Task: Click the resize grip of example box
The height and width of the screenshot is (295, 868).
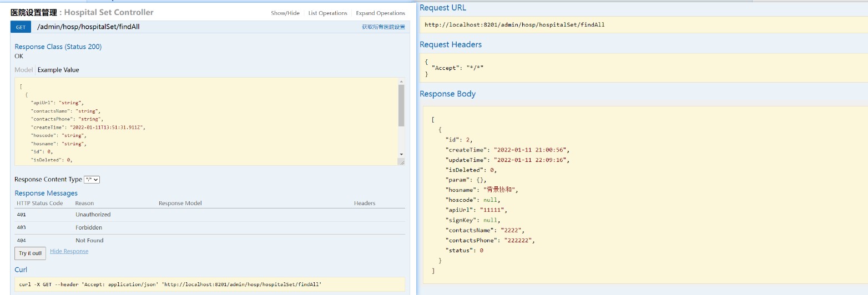Action: pyautogui.click(x=402, y=162)
